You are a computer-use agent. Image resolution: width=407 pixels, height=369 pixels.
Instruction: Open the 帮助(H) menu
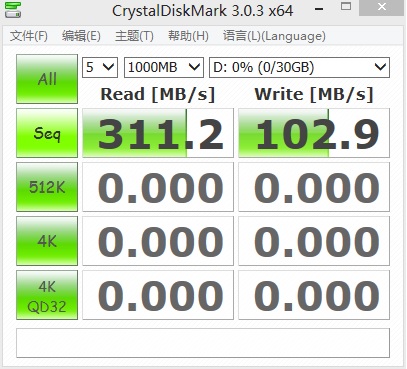[188, 36]
